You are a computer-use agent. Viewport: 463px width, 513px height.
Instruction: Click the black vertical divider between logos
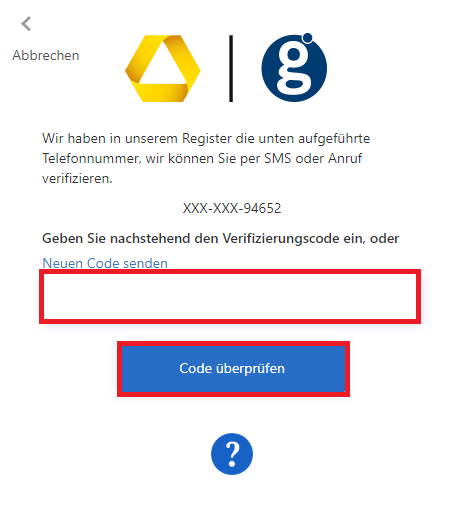[231, 68]
